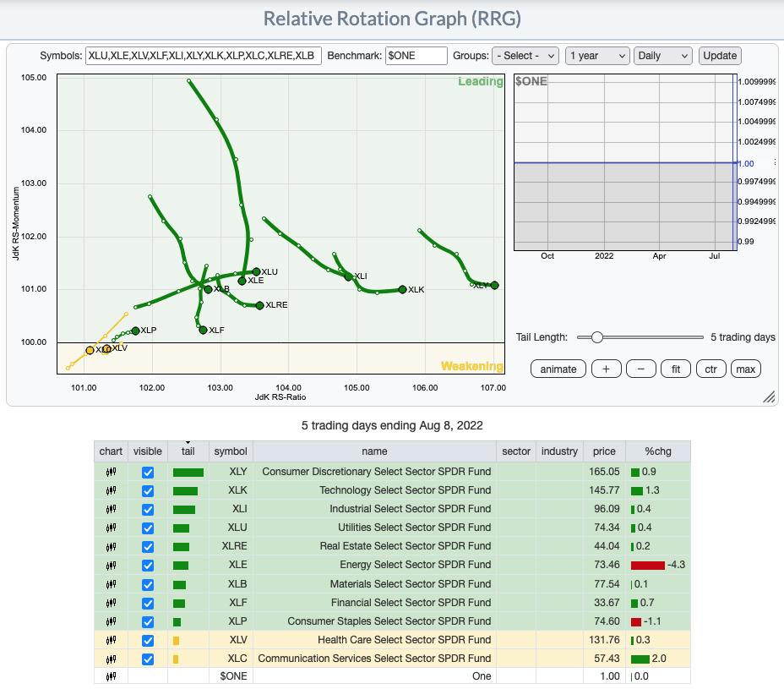The width and height of the screenshot is (784, 689).
Task: Click the XLF endpoint dot on graph
Action: [x=203, y=330]
